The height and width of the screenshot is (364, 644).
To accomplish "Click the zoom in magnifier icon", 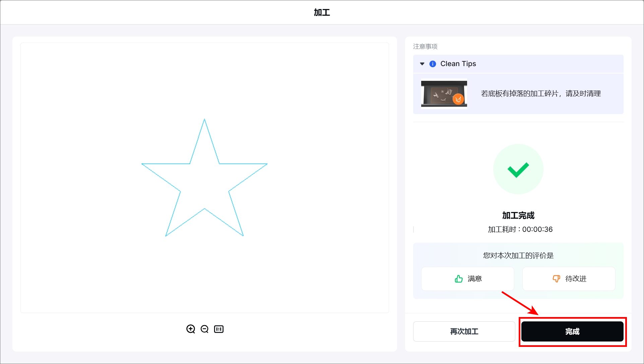I will point(191,329).
